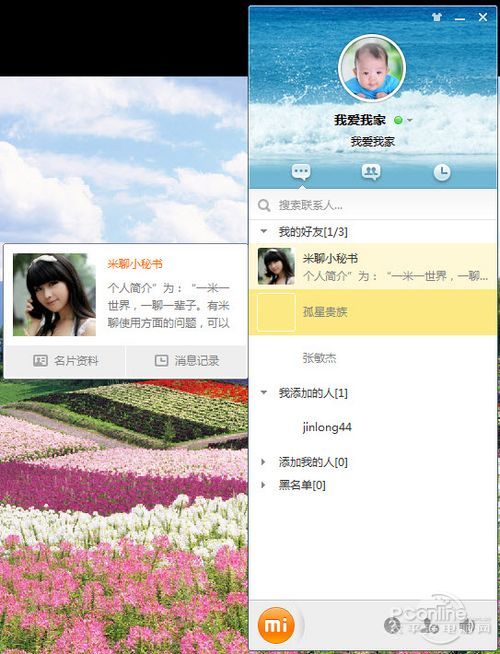Image resolution: width=500 pixels, height=654 pixels.
Task: Switch to the chat bubble contacts tab
Action: coord(301,172)
